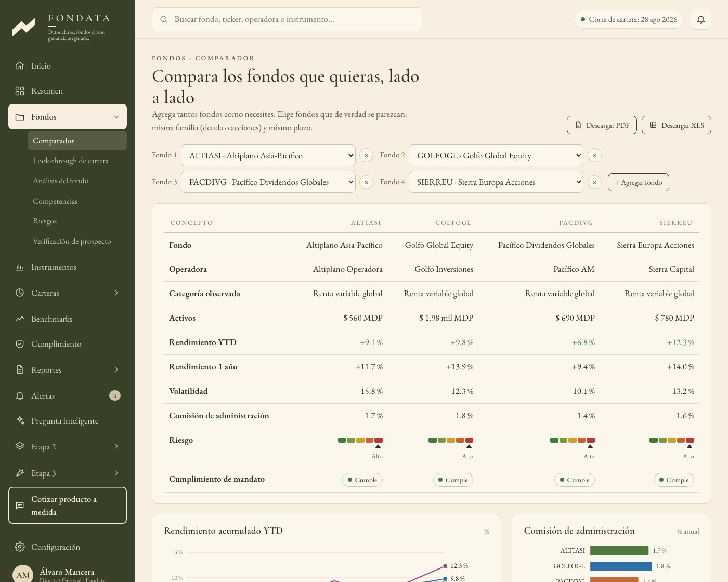
Task: Expand the Etapa 3 chevron
Action: (116, 473)
